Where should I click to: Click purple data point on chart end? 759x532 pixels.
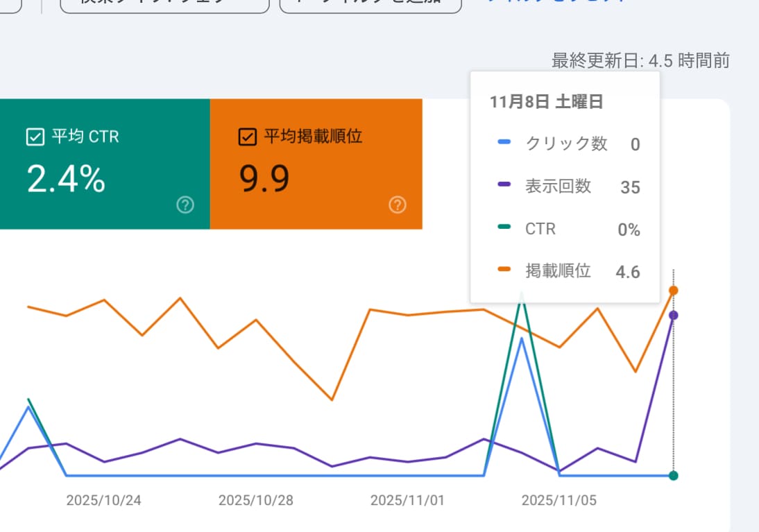pyautogui.click(x=674, y=315)
